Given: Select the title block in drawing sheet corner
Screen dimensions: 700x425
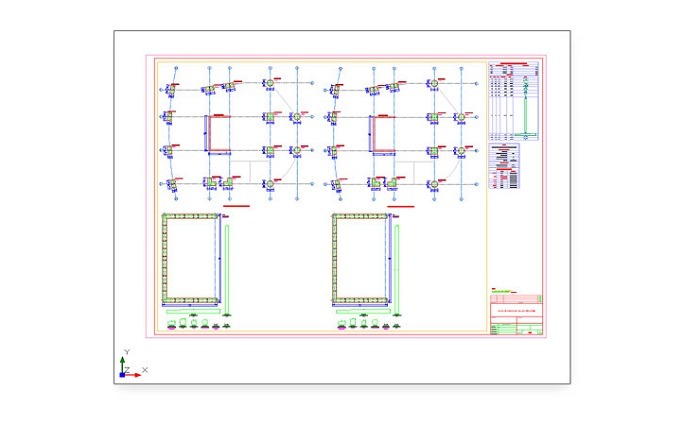Looking at the screenshot, I should [517, 314].
